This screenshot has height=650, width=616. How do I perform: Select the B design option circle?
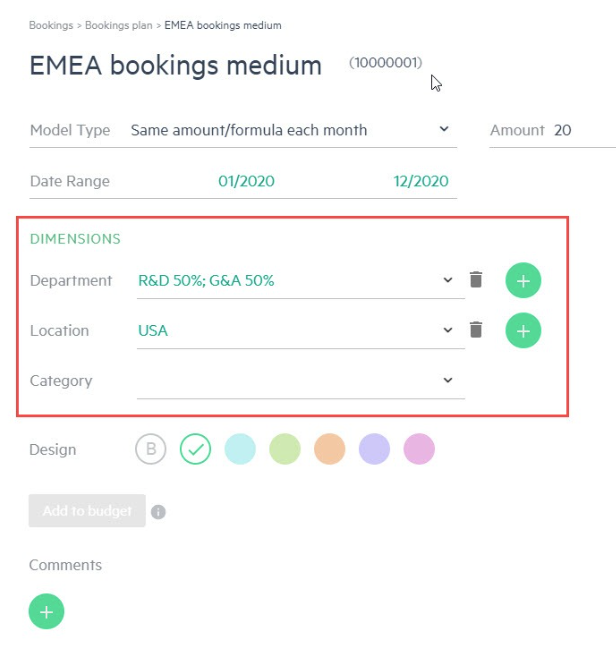[x=151, y=449]
